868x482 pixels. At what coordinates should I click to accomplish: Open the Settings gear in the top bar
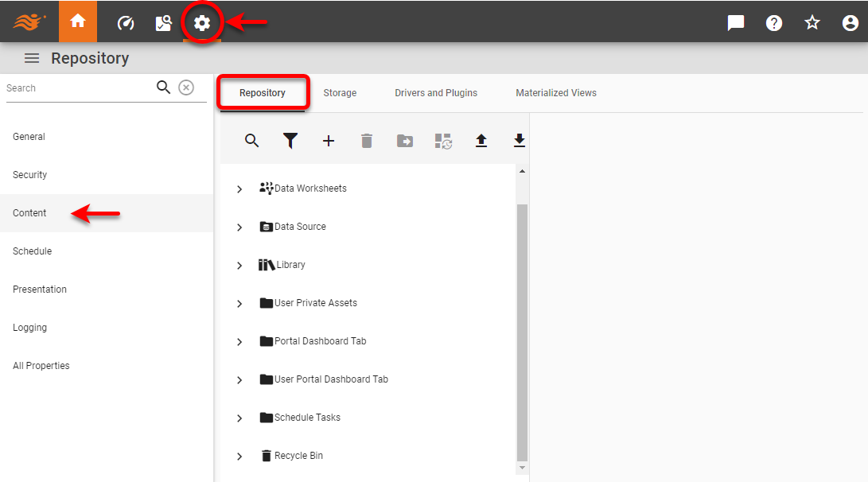click(201, 21)
